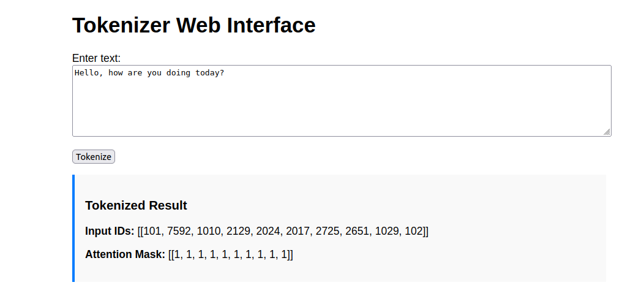Focus the Enter text input area
The image size is (644, 304).
(x=341, y=104)
